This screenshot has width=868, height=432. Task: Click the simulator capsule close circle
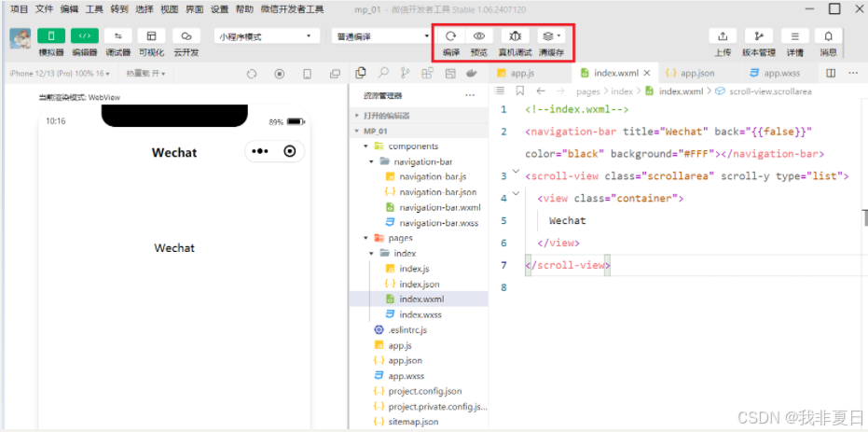click(290, 151)
